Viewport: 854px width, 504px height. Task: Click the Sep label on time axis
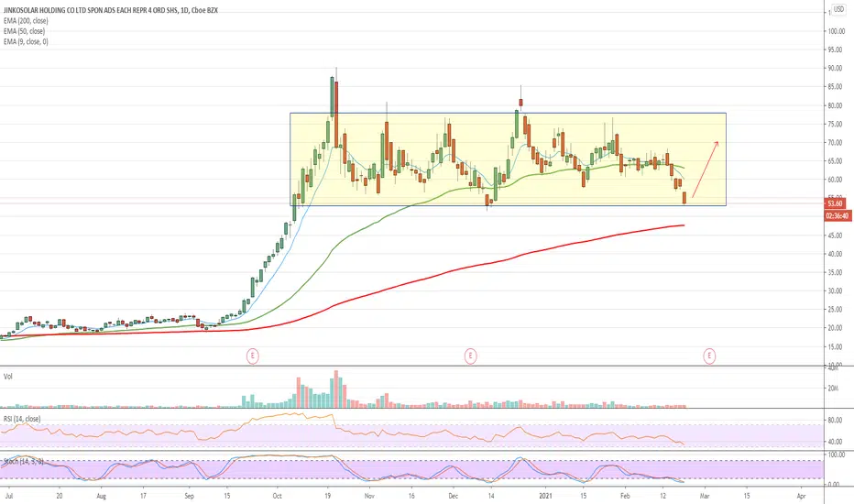pos(189,497)
